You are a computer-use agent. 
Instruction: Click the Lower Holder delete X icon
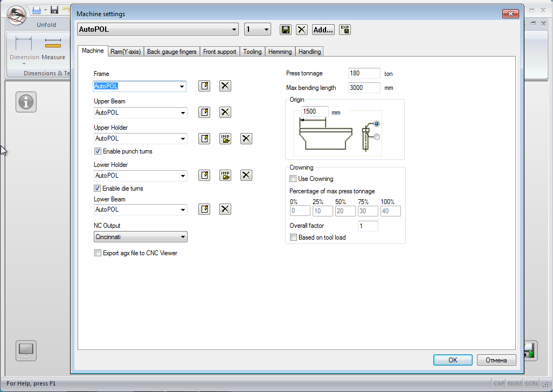(x=246, y=176)
